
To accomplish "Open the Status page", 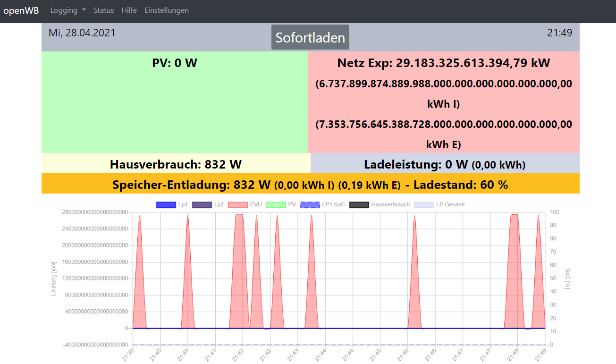I will click(x=104, y=10).
